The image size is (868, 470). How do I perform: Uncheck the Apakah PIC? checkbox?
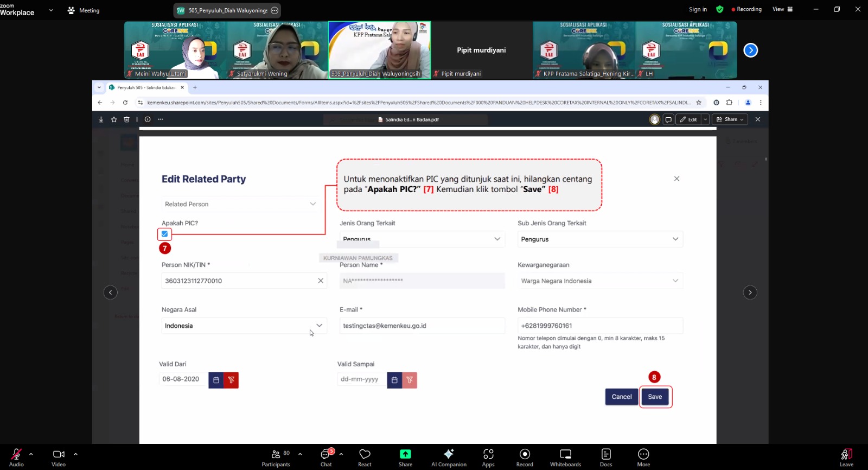[x=165, y=234]
